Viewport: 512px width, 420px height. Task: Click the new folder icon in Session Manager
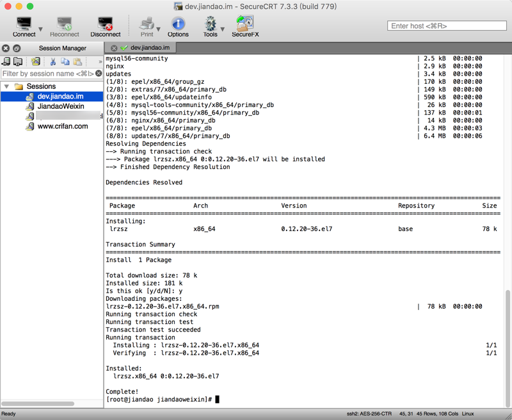pos(18,61)
